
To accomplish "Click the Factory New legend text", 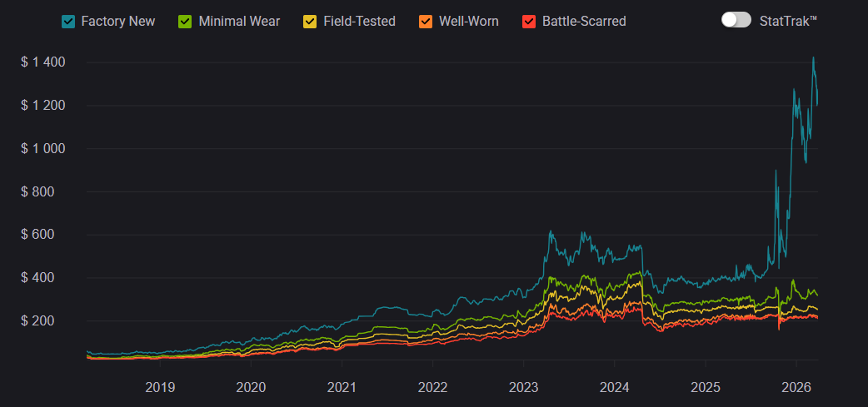I will 117,21.
